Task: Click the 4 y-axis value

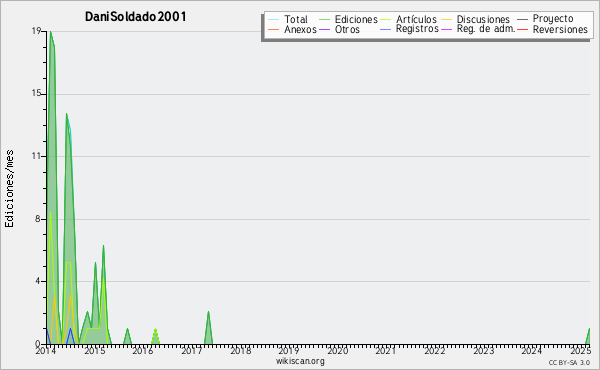Action: point(38,281)
